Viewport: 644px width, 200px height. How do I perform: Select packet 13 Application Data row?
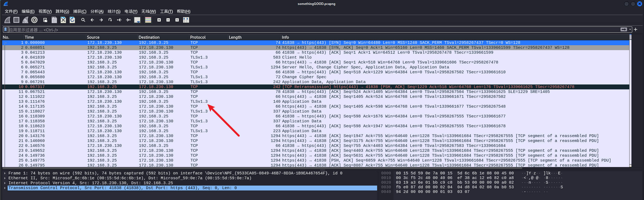tap(316, 102)
